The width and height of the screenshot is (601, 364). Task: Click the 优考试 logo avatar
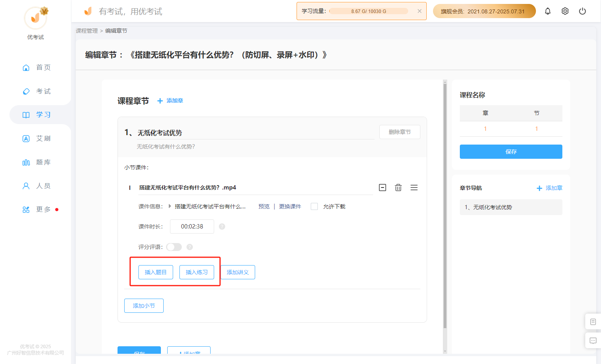(x=35, y=18)
